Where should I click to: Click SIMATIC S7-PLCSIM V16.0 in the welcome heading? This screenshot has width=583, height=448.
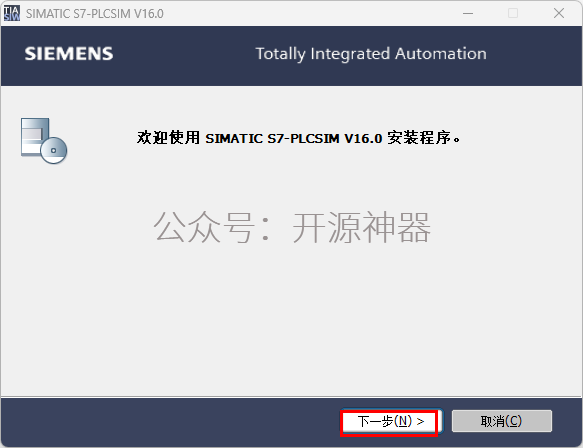294,138
